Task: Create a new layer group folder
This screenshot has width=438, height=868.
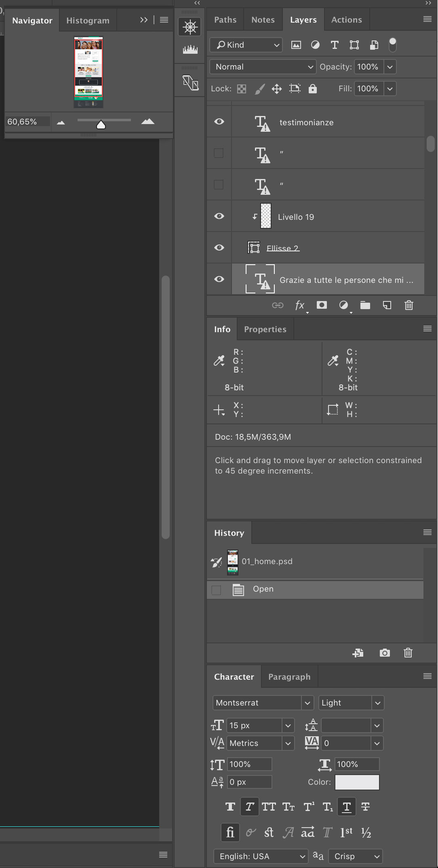Action: (365, 305)
